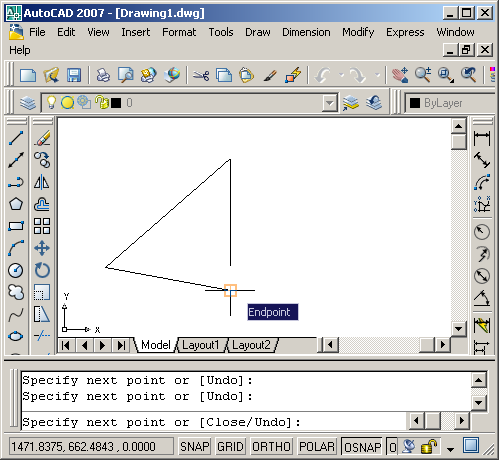Click the Match Properties brush icon
This screenshot has height=460, width=499.
[x=270, y=75]
